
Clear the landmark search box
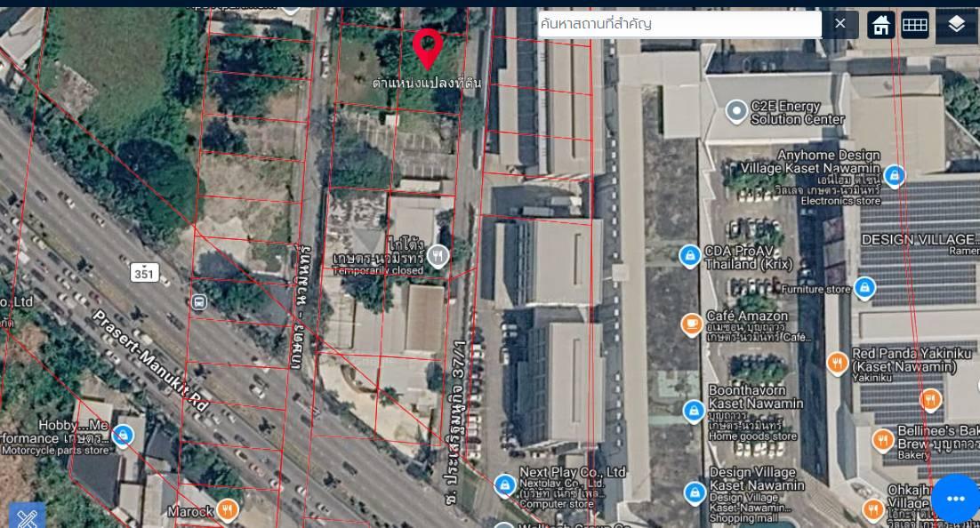point(839,24)
